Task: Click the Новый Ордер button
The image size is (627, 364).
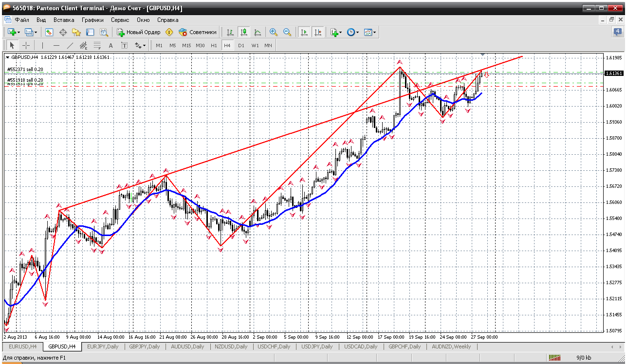Action: (x=139, y=32)
